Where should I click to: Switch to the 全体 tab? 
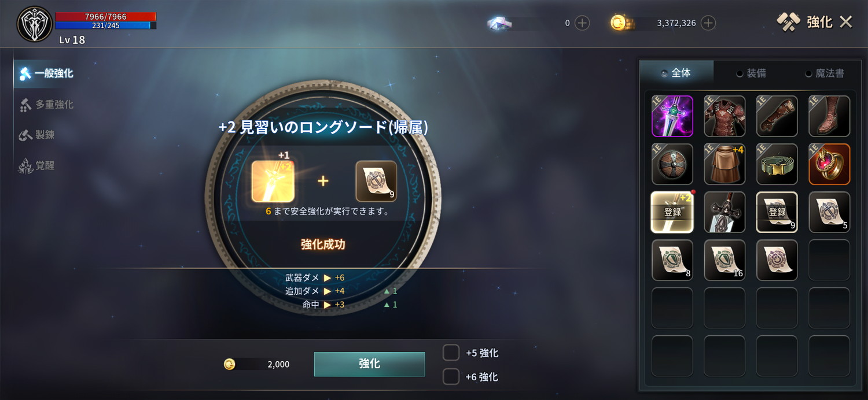pos(676,73)
